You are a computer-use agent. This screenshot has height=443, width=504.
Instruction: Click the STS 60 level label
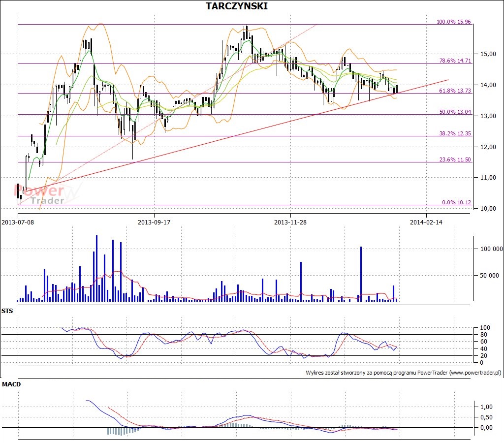point(483,342)
